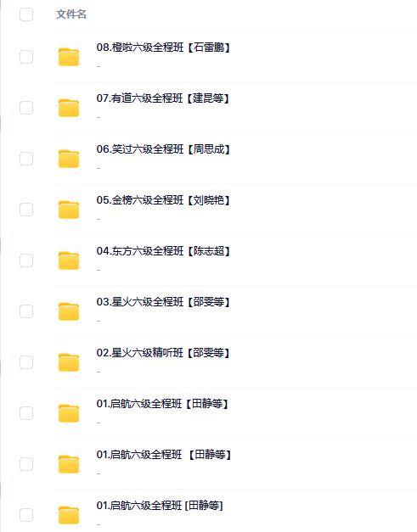Click the 02.星火六级精听班【邵雯等】 name text
Image resolution: width=417 pixels, height=532 pixels.
pyautogui.click(x=163, y=353)
